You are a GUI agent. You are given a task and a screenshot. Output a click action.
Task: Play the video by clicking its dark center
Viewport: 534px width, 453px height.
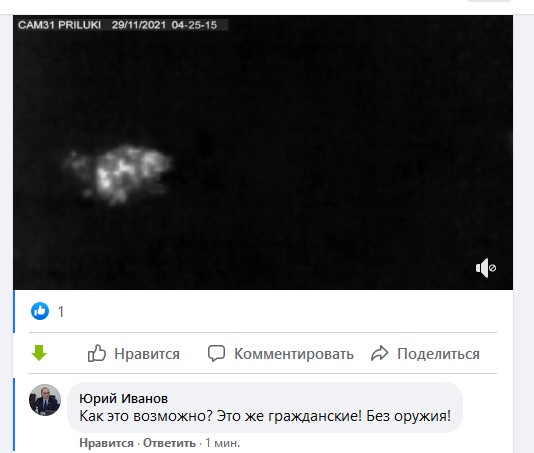(263, 153)
